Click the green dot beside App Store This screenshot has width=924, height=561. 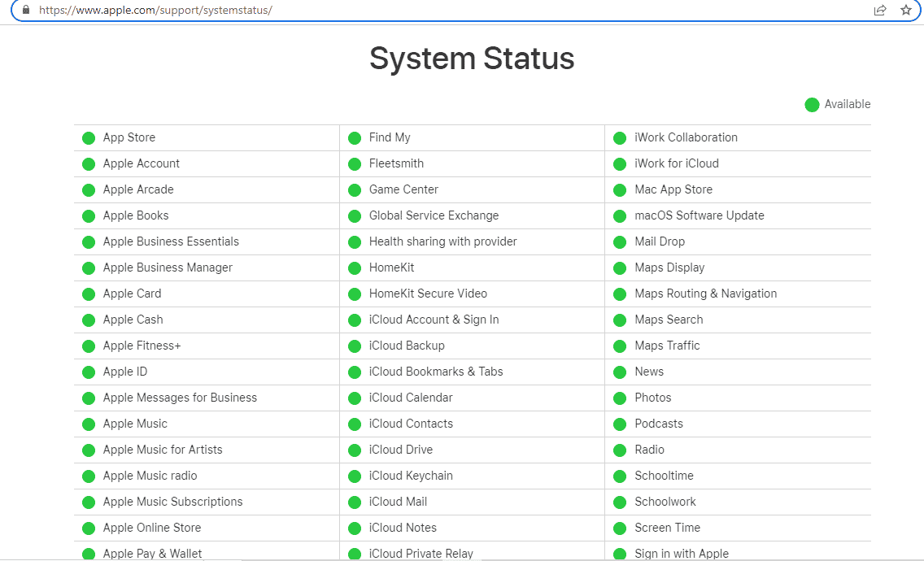click(x=89, y=138)
